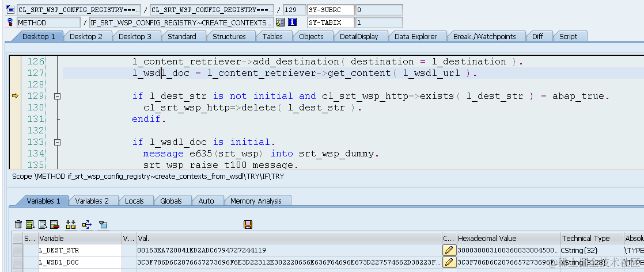Screen dimensions: 644x272
Task: Click the grey list icon in variables toolbar
Action: point(42,224)
